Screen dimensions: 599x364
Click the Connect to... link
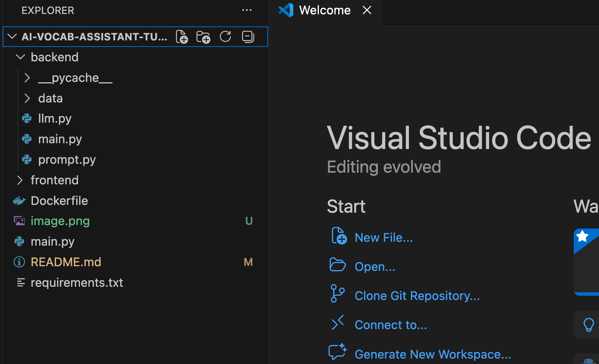[x=390, y=325]
